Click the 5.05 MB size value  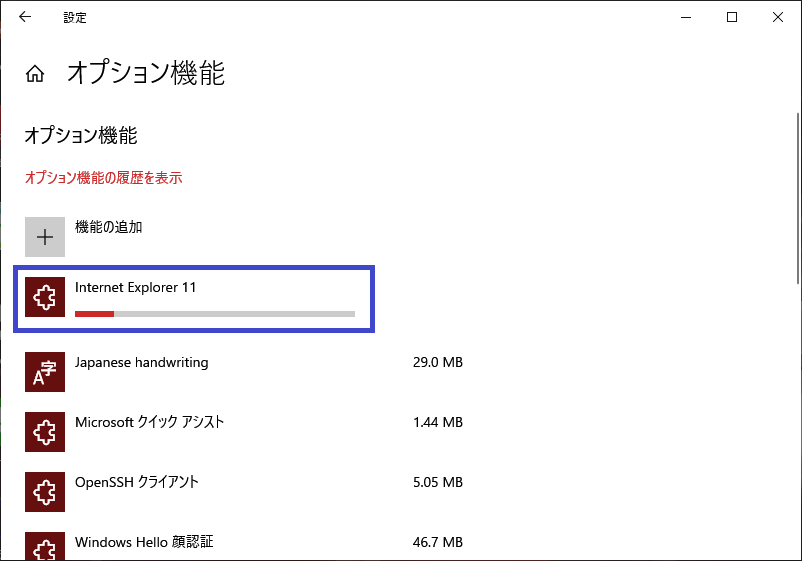pyautogui.click(x=438, y=482)
